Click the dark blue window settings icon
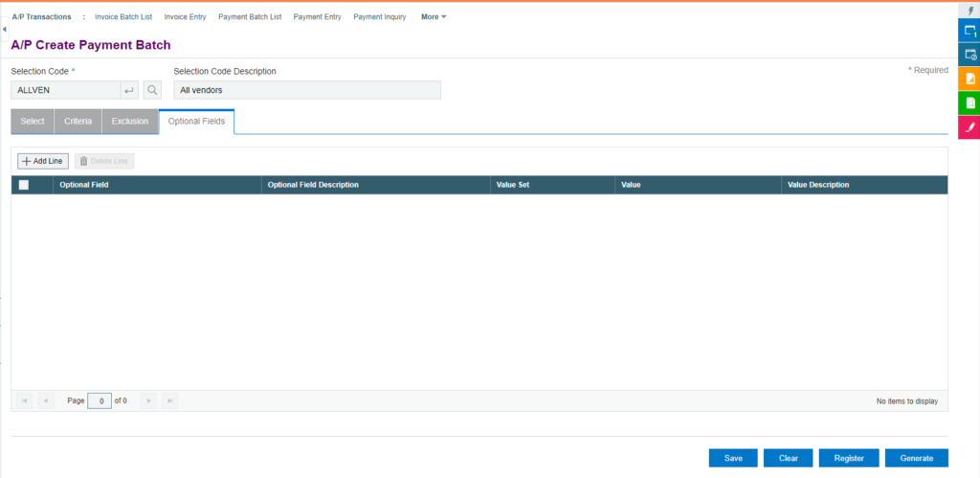 pos(969,56)
